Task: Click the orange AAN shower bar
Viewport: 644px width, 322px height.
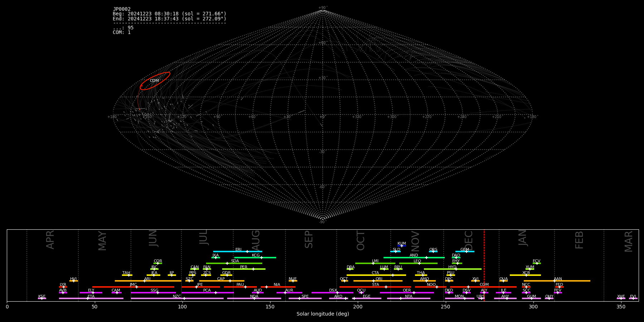Action: 557,281
